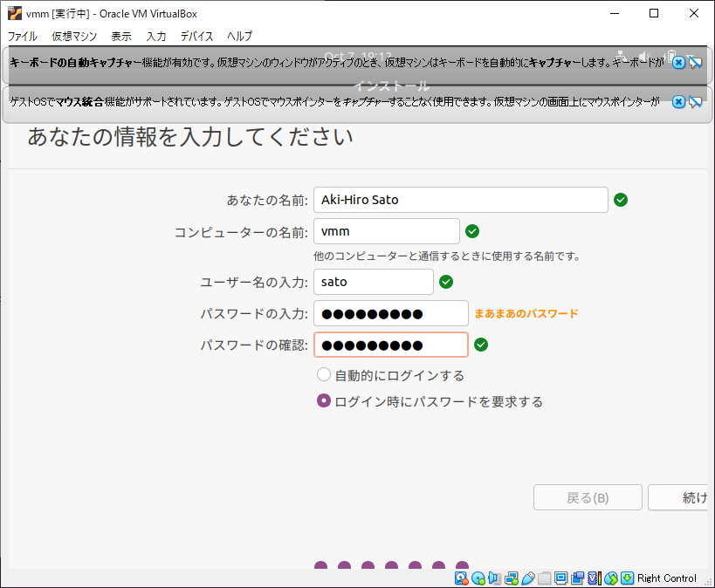Open the 表示 menu
The image size is (715, 588).
(121, 36)
